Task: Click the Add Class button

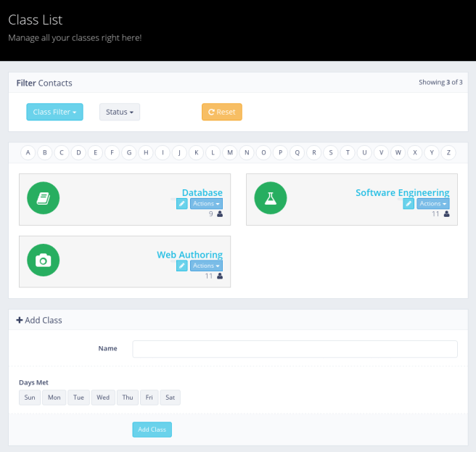Action: (152, 430)
